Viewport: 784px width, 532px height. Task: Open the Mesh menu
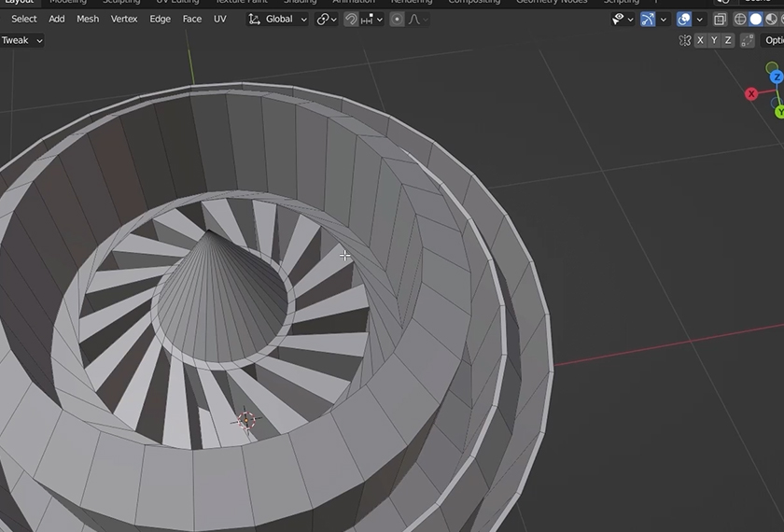(88, 19)
